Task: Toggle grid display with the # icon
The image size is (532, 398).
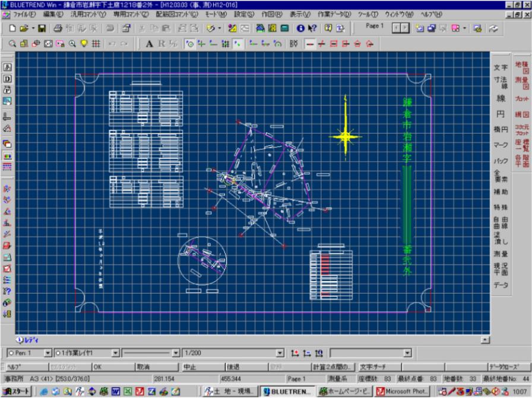Action: click(95, 42)
